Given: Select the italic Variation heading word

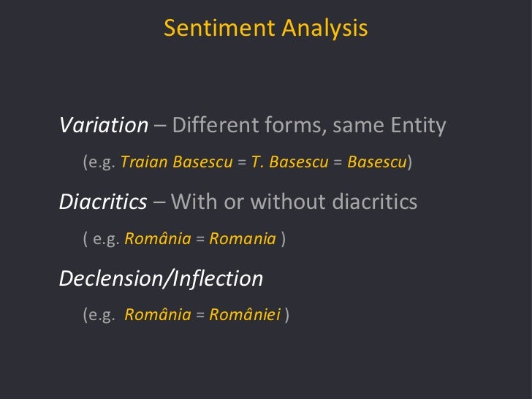Looking at the screenshot, I should point(104,126).
